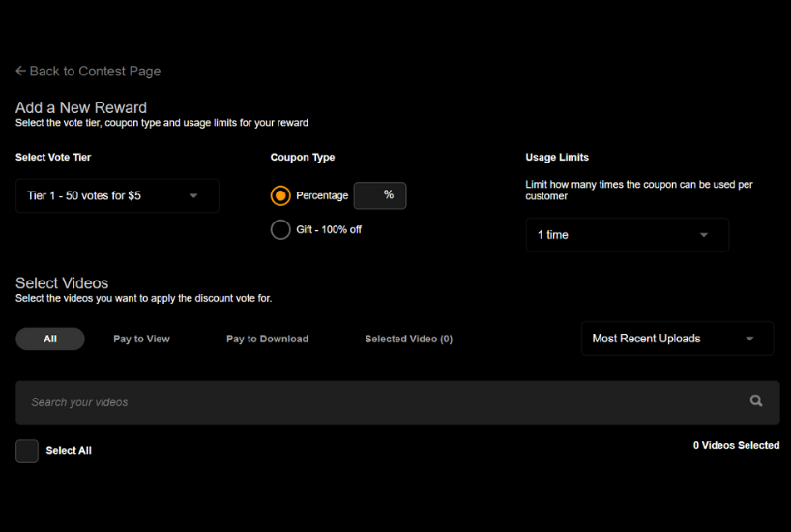Open Selected Video (0) tab
Image resolution: width=791 pixels, height=532 pixels.
pos(409,339)
